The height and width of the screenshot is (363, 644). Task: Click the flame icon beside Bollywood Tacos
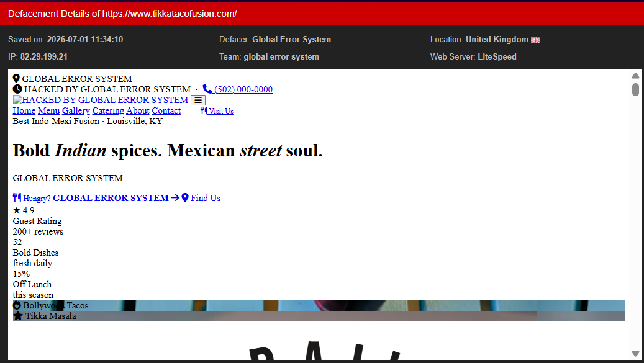17,305
